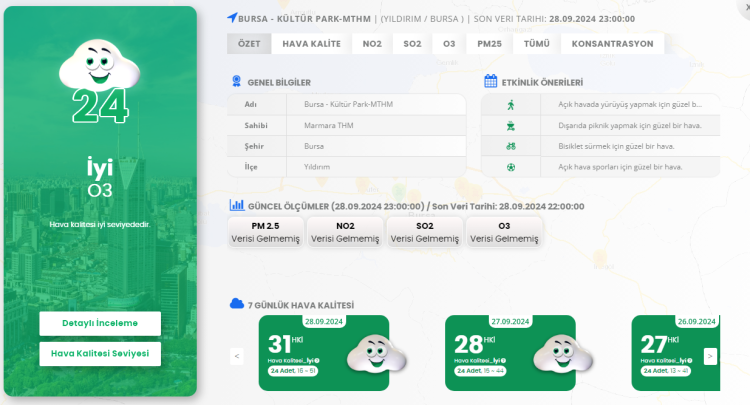The image size is (750, 405).
Task: Click the walking activity icon
Action: 511,104
